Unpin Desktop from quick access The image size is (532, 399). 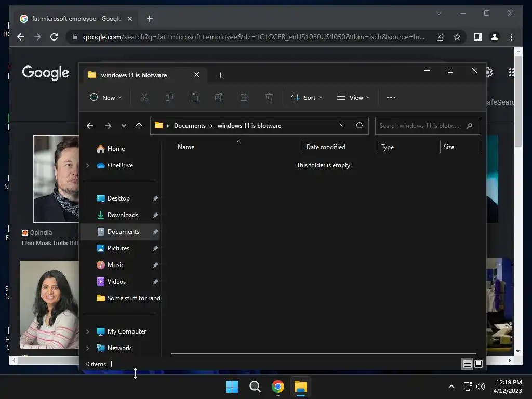(155, 198)
